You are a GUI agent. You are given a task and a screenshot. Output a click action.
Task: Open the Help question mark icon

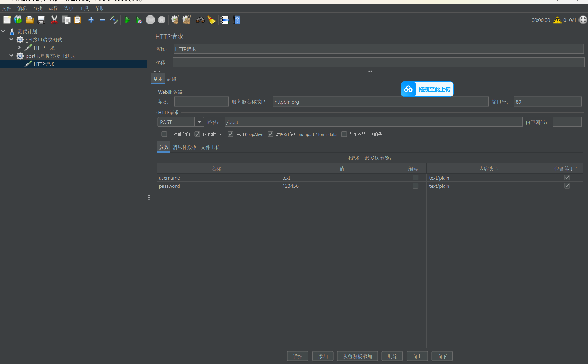click(237, 20)
